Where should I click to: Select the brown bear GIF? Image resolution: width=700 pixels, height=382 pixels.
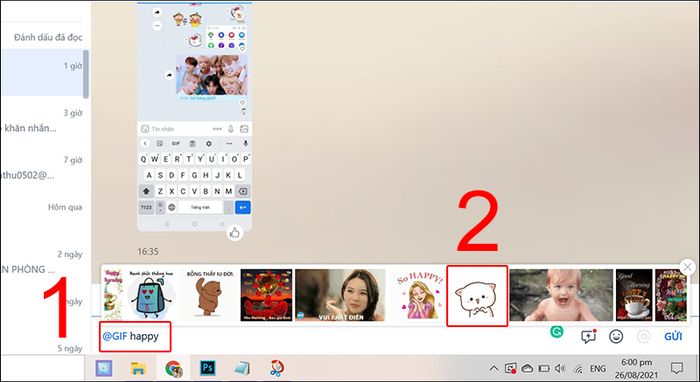(210, 295)
